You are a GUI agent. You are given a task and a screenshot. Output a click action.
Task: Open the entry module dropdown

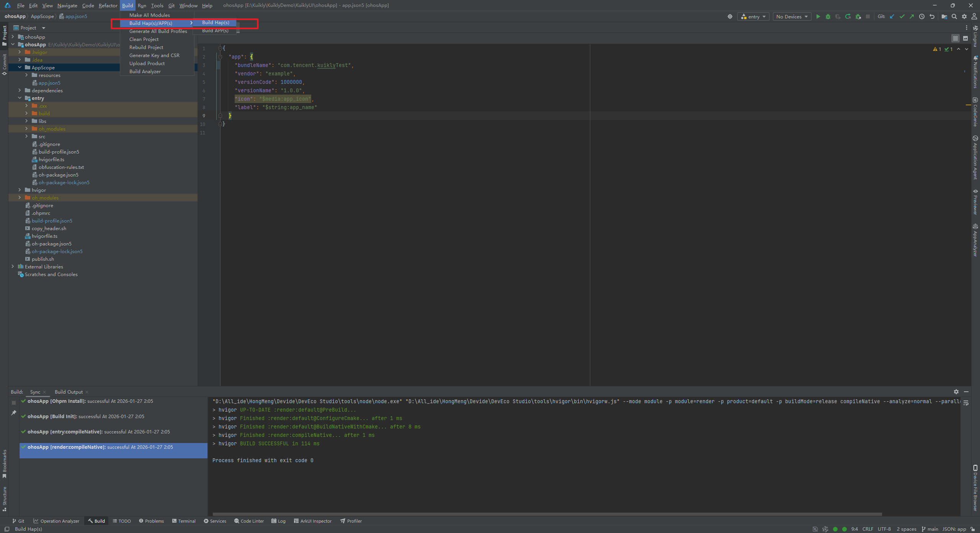pyautogui.click(x=753, y=16)
